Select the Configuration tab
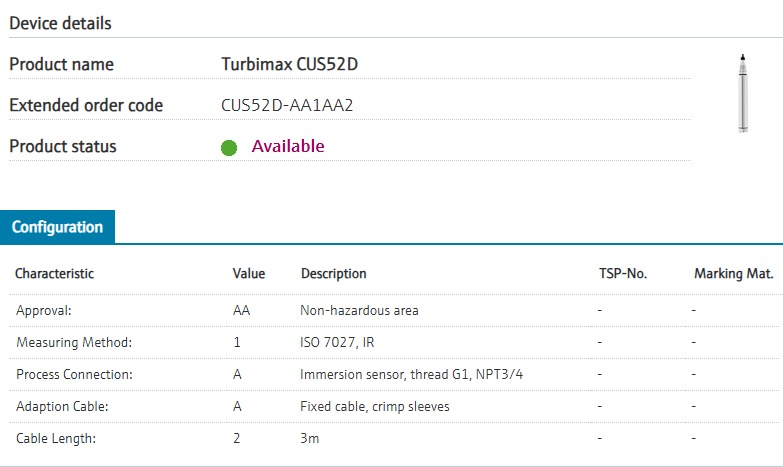The height and width of the screenshot is (467, 783). click(57, 227)
